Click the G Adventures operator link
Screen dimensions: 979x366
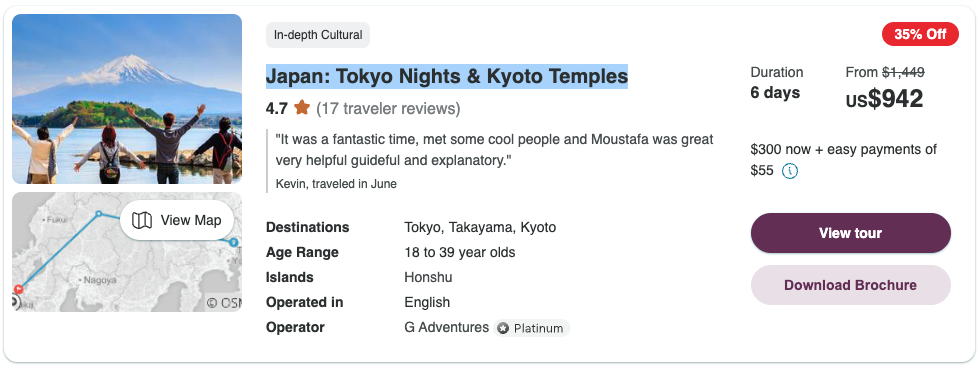pos(446,327)
